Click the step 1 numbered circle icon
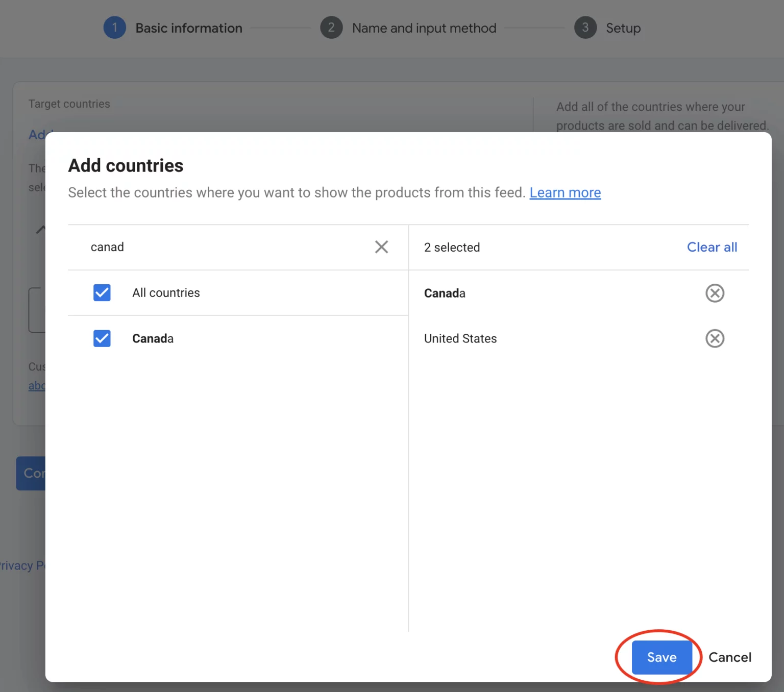Viewport: 784px width, 692px height. (114, 28)
